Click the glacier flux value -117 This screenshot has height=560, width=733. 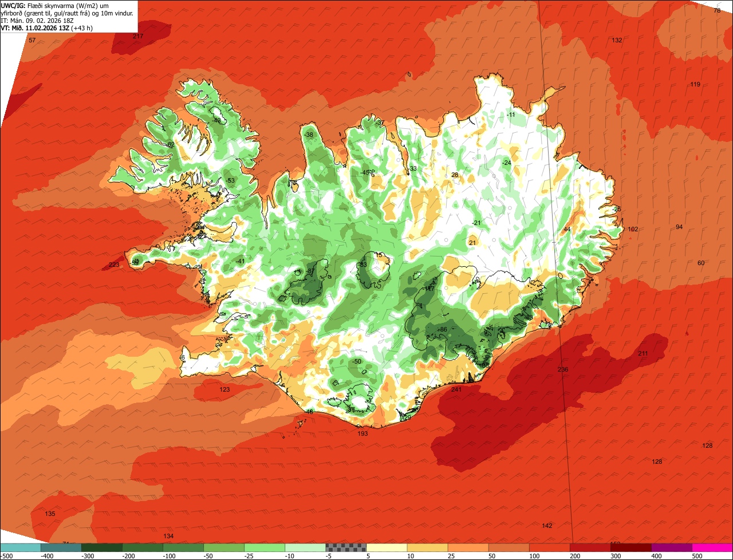(x=428, y=290)
